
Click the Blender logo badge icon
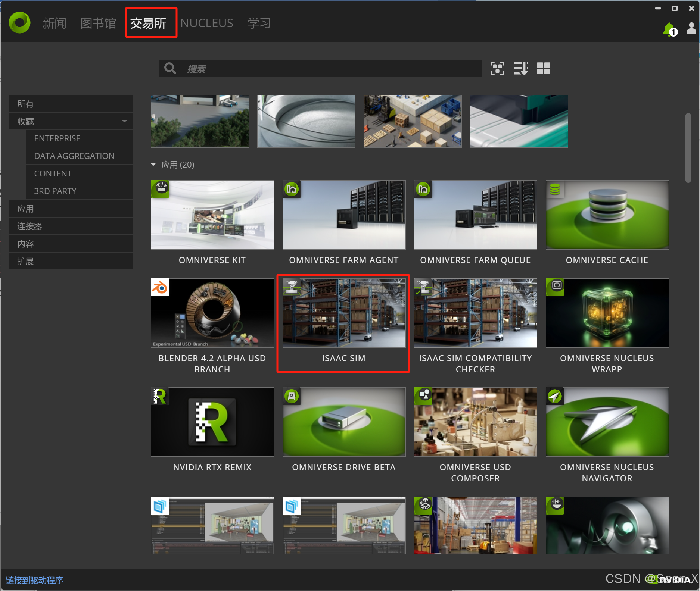click(x=160, y=287)
